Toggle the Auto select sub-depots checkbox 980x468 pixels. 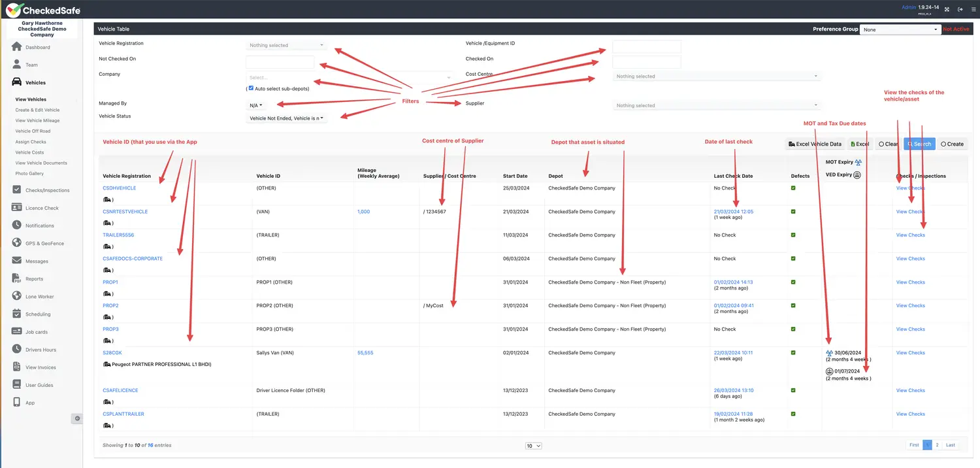pyautogui.click(x=251, y=88)
